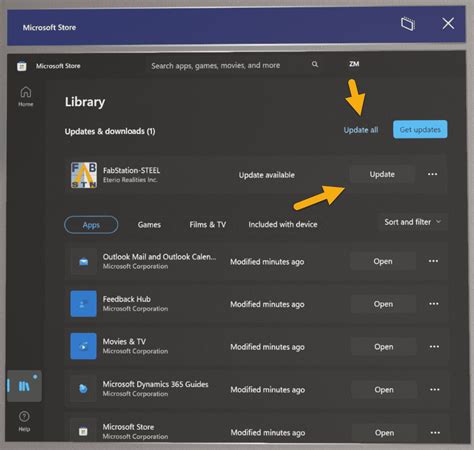Click the Movies & TV title text

pyautogui.click(x=124, y=342)
